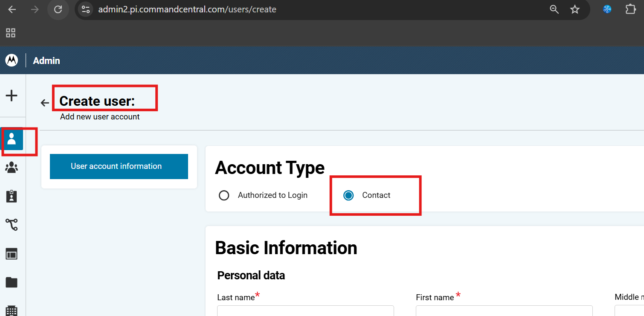Reload the page with refresh icon
The width and height of the screenshot is (644, 316).
[x=58, y=9]
